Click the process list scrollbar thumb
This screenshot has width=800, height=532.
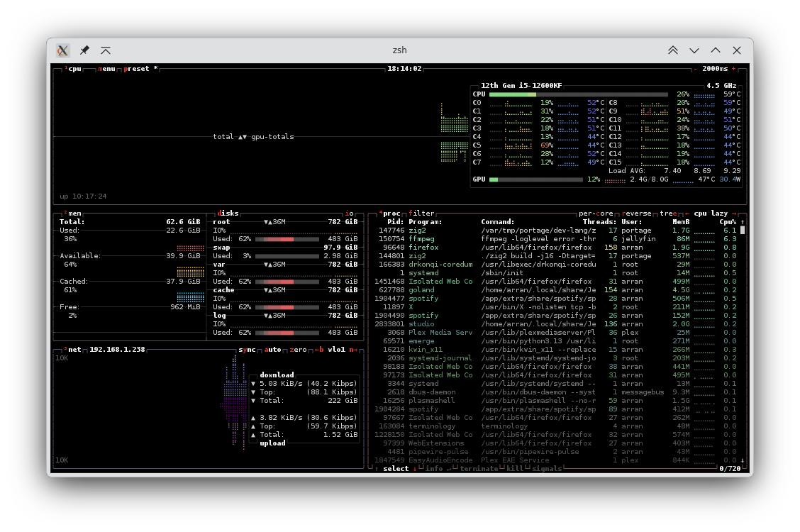(x=743, y=231)
